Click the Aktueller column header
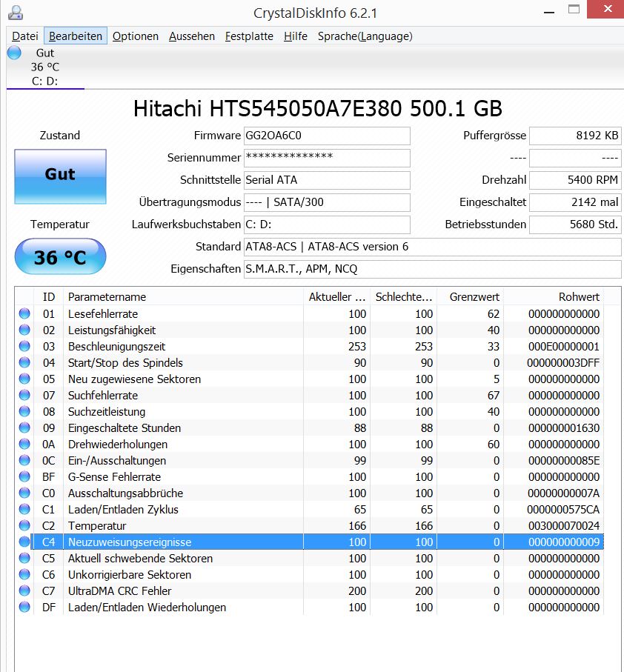624x672 pixels. tap(337, 296)
